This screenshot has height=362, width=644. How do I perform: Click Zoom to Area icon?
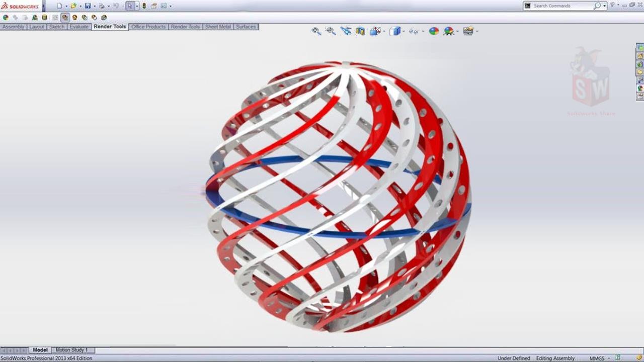[x=331, y=31]
